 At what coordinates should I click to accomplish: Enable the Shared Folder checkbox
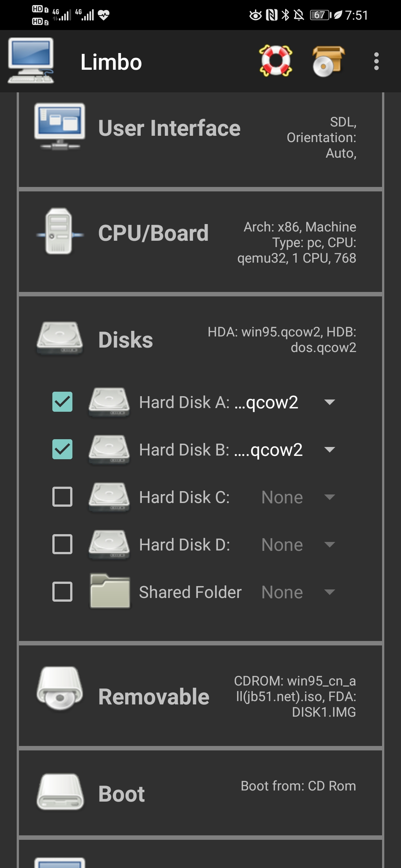coord(62,592)
